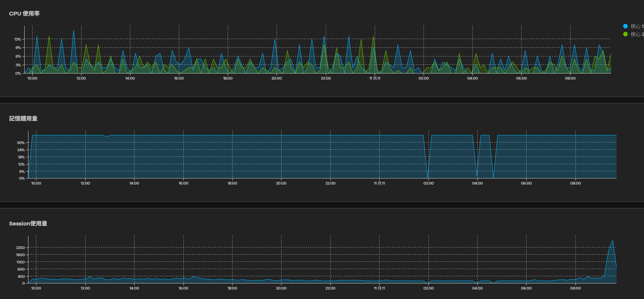The width and height of the screenshot is (644, 299).
Task: Select the CPU 使用率 chart title
Action: tap(24, 13)
